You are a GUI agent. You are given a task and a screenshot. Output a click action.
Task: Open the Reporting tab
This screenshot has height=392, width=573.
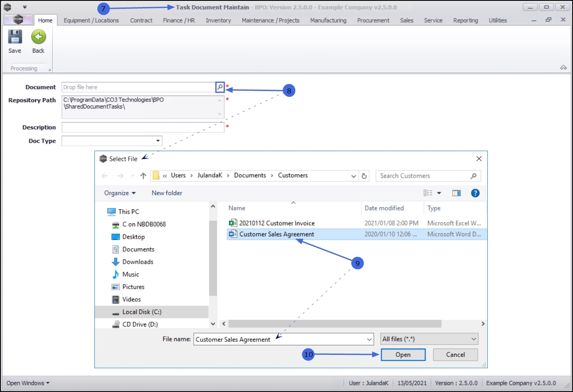point(466,20)
